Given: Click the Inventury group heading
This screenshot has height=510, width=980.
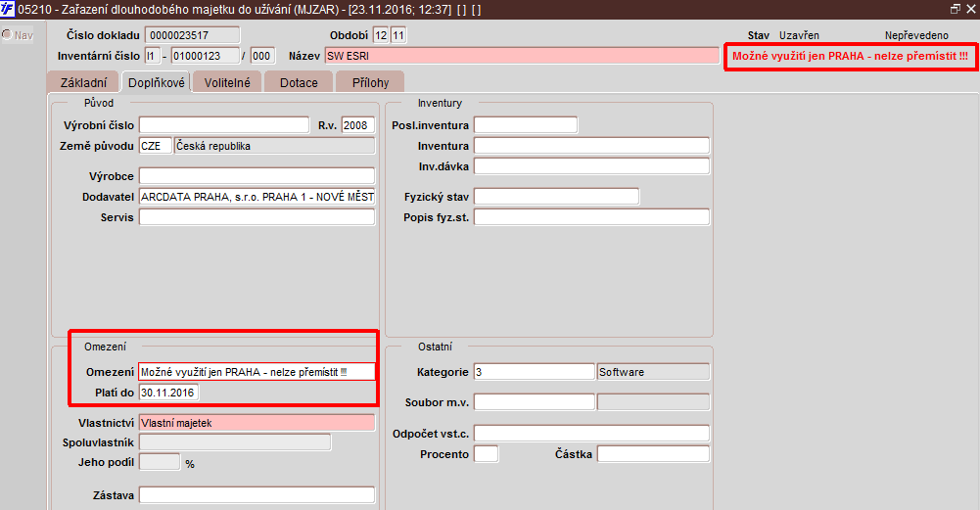Looking at the screenshot, I should tap(440, 103).
